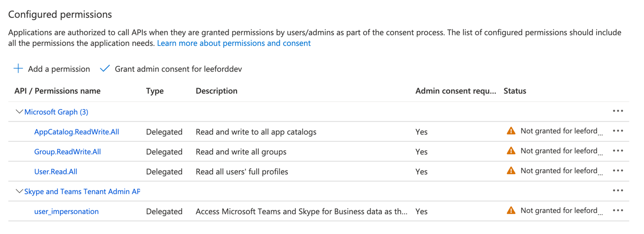Click Delegated type in Group.ReadWrite.All row
Screen dimensions: 644x234
[164, 152]
